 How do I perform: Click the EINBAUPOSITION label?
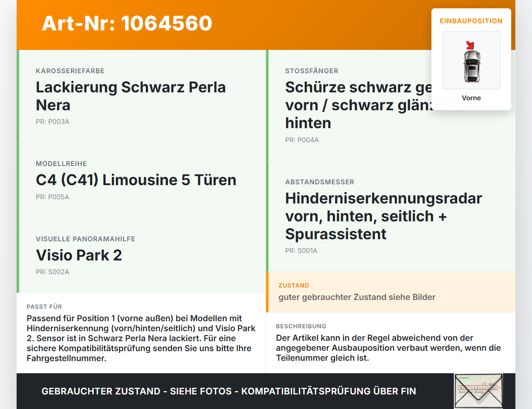[471, 21]
